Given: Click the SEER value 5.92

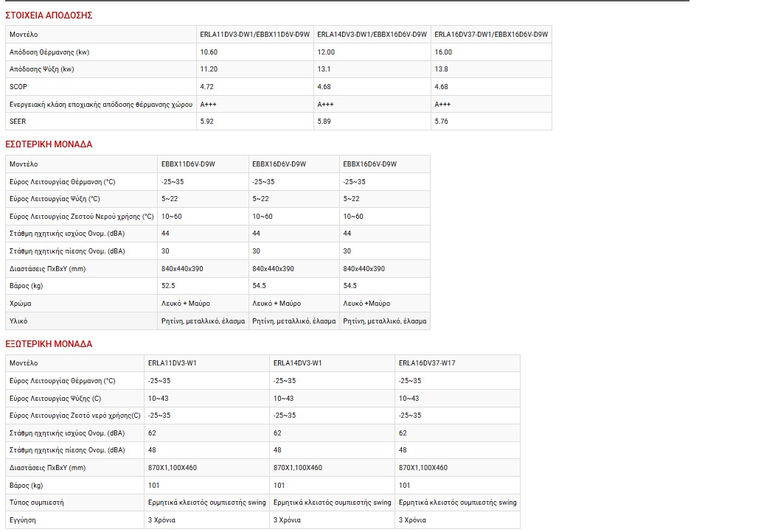Looking at the screenshot, I should pos(207,122).
